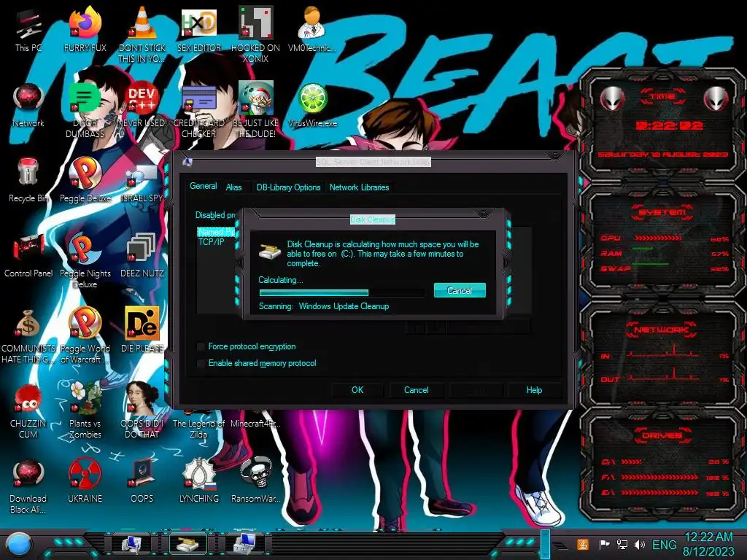747x560 pixels.
Task: Click the ENG language indicator
Action: point(664,544)
